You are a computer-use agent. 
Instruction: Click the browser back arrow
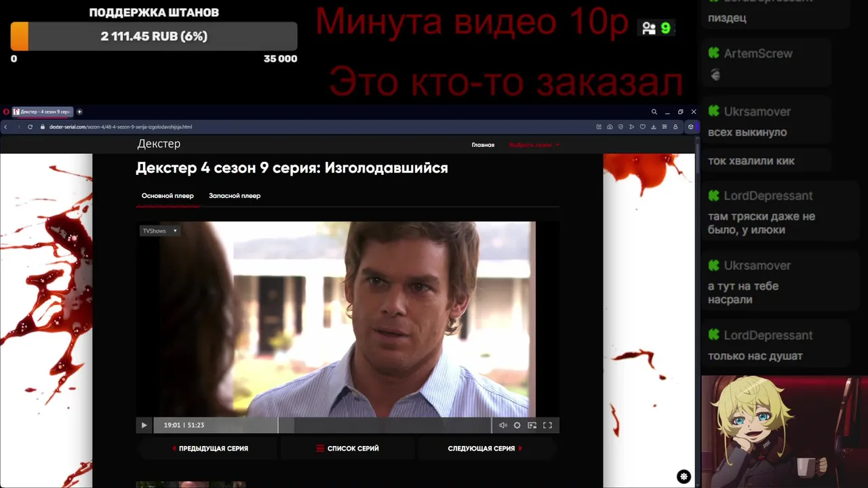6,127
